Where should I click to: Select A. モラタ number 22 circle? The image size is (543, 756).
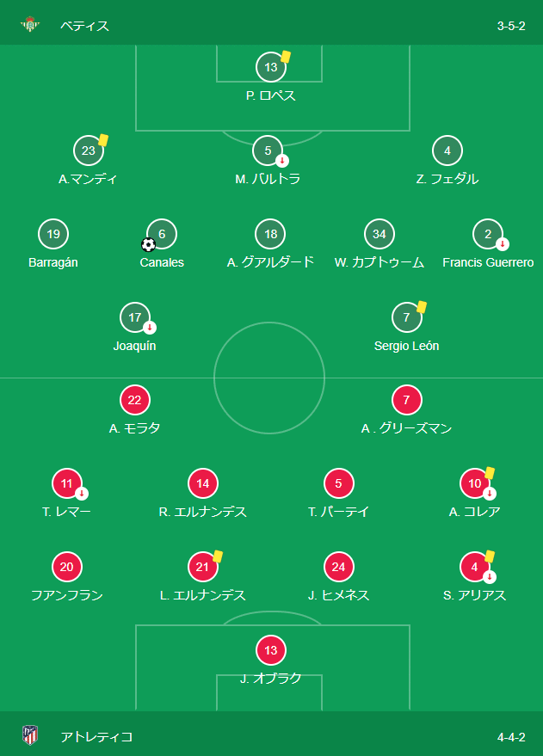134,400
